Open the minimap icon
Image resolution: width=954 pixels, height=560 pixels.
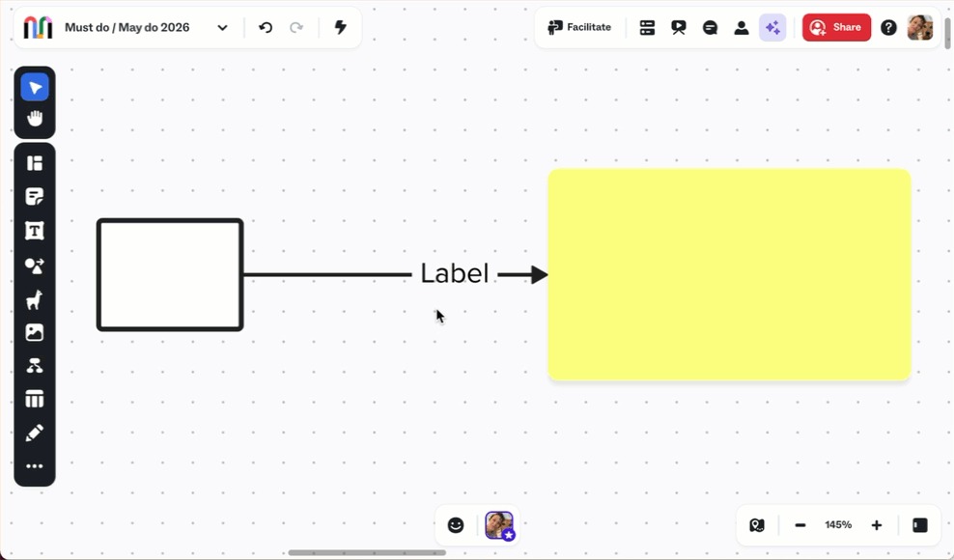(757, 525)
